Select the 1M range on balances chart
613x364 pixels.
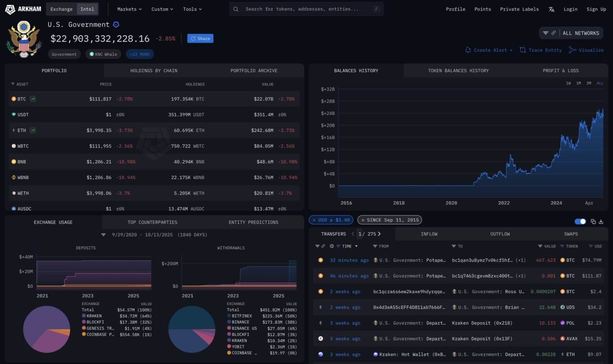pos(578,83)
